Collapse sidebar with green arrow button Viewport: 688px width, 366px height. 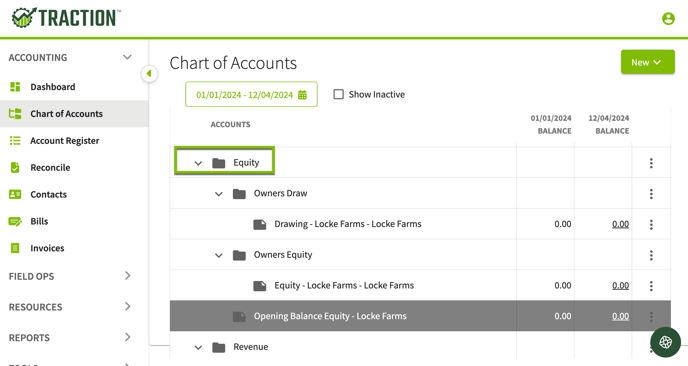[149, 74]
